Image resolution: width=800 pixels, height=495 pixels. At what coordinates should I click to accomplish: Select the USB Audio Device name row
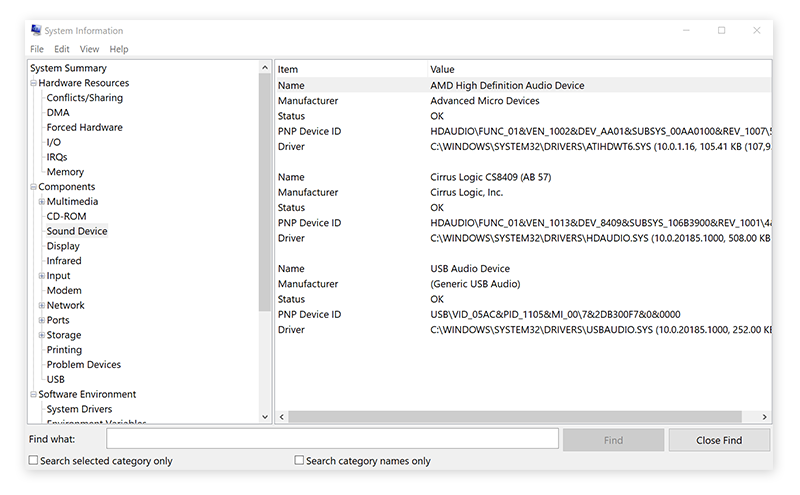tap(469, 269)
